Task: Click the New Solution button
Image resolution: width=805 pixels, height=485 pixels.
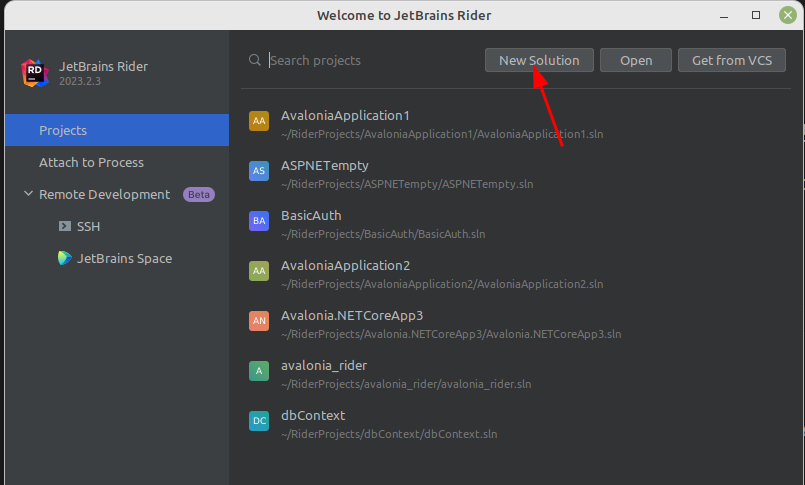Action: tap(539, 60)
